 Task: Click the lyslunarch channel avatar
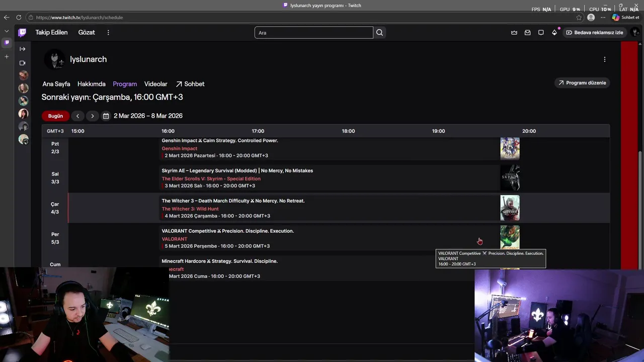pyautogui.click(x=54, y=59)
